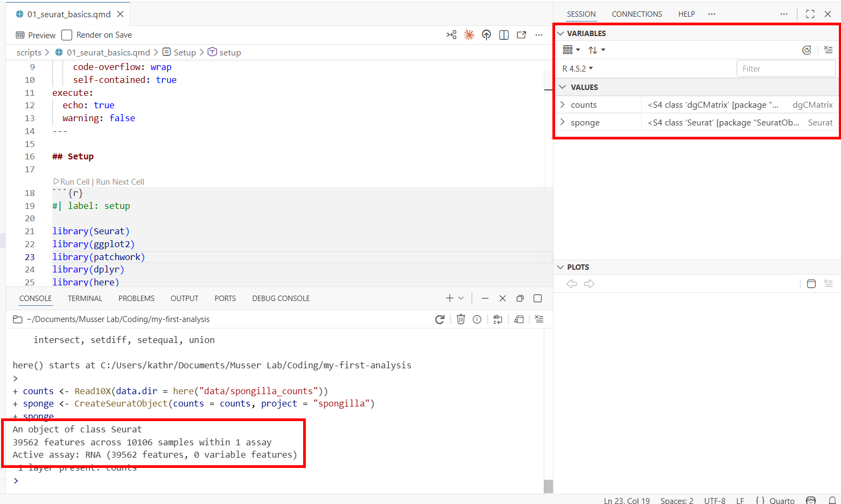841x504 pixels.
Task: Enable the Render on Save checkbox
Action: point(67,35)
